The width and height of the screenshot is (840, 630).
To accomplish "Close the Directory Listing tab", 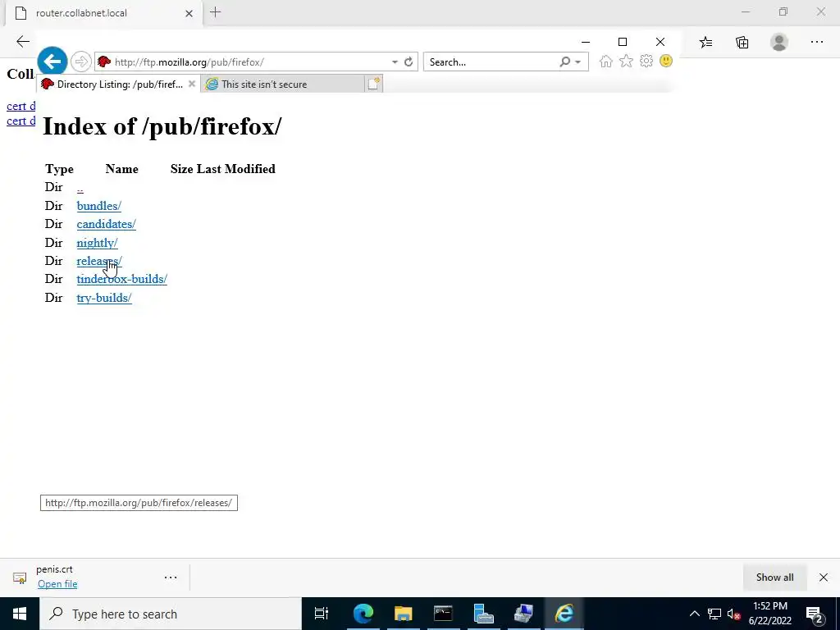I will 192,84.
